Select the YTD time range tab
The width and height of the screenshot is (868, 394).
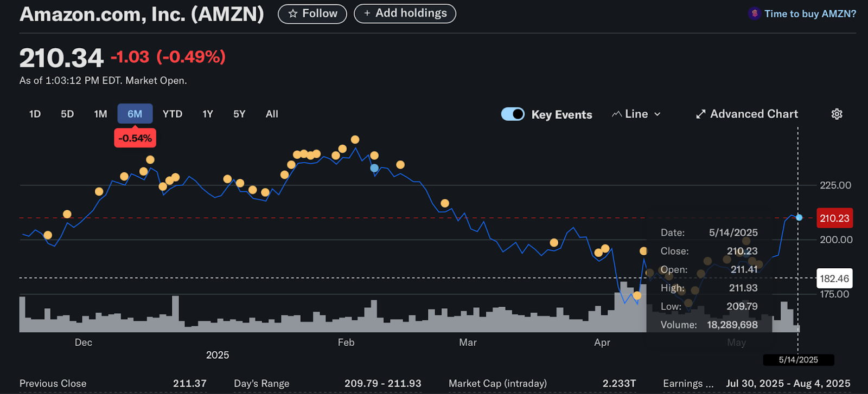173,114
